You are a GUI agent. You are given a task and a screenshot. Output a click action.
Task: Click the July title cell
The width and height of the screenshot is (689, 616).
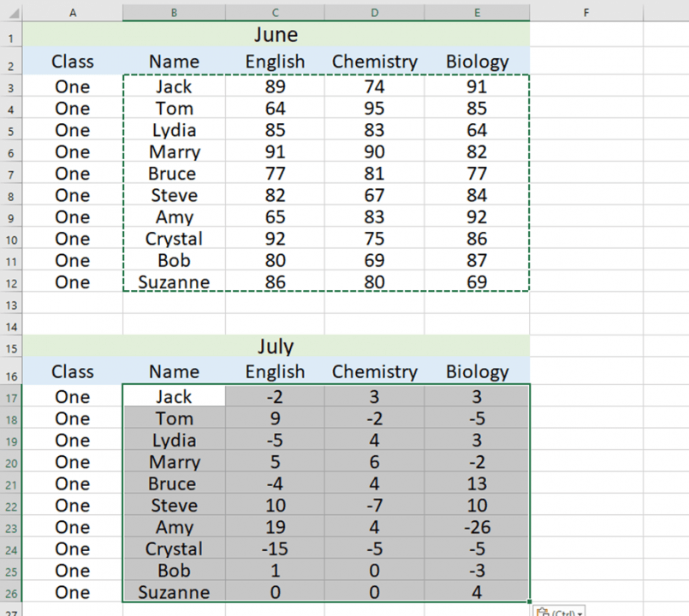pos(276,346)
